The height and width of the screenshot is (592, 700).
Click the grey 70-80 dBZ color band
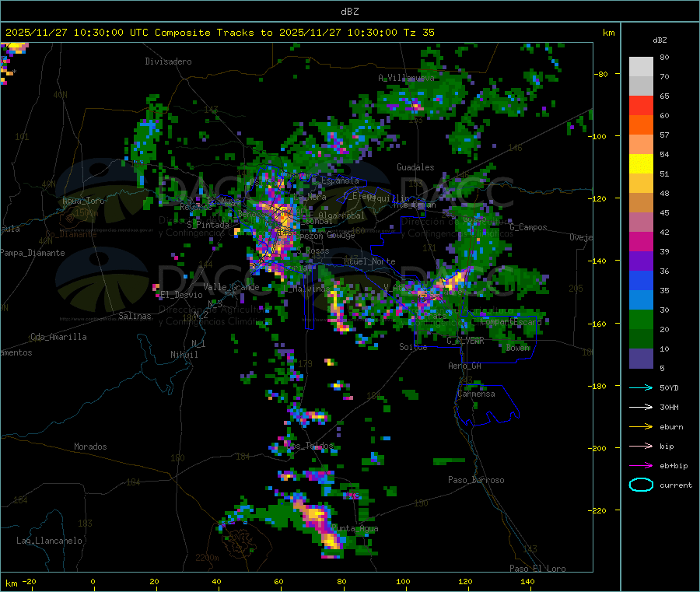641,67
